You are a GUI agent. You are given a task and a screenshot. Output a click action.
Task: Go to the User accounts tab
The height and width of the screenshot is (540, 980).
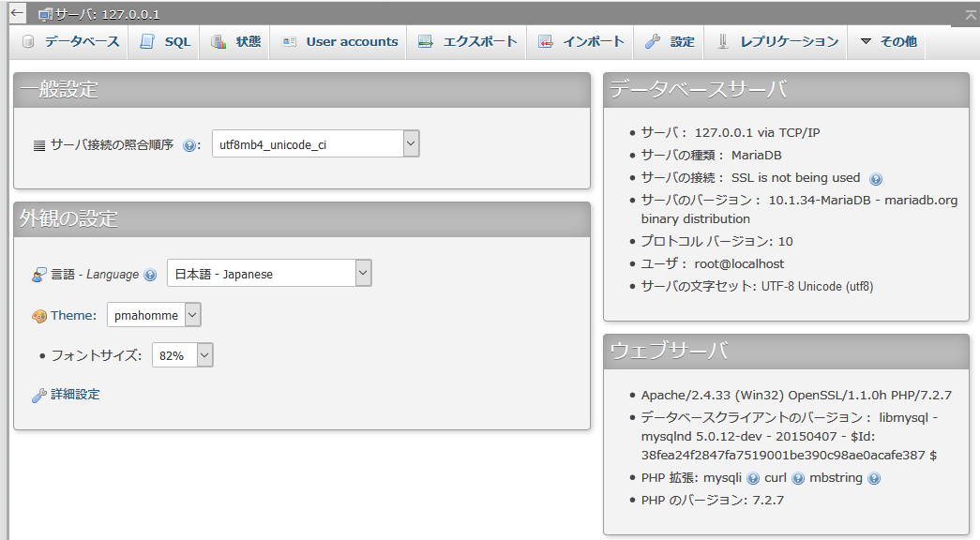[339, 42]
